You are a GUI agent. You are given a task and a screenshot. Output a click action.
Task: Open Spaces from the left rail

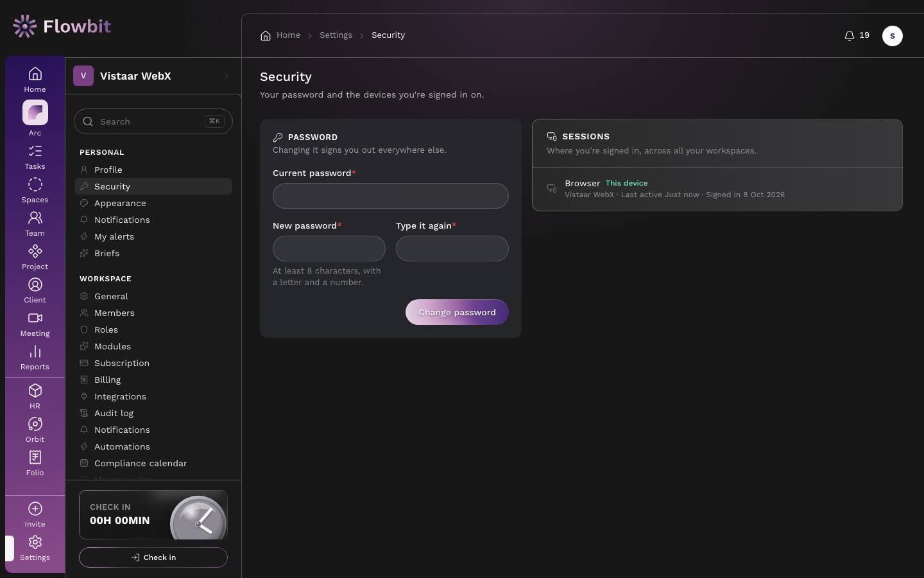pos(35,190)
